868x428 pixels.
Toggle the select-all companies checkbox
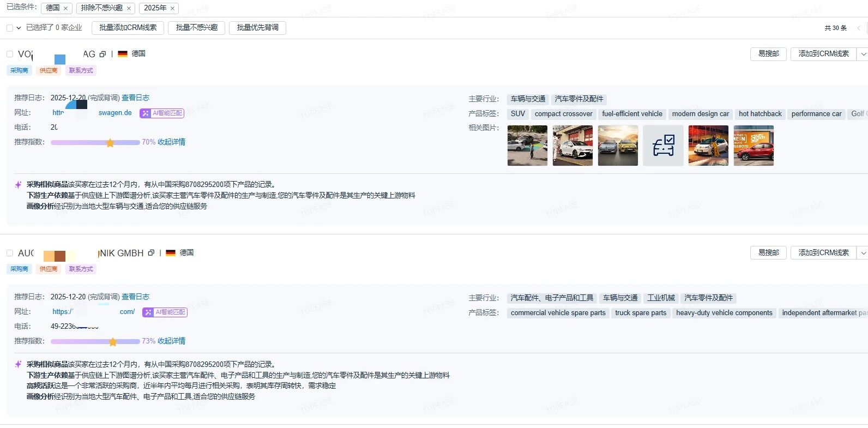[x=10, y=28]
